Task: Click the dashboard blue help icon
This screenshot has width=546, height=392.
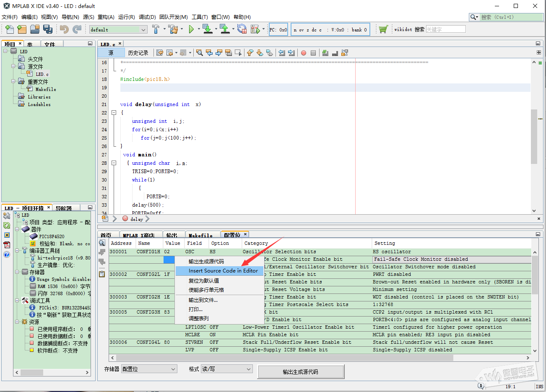Action: click(x=7, y=254)
